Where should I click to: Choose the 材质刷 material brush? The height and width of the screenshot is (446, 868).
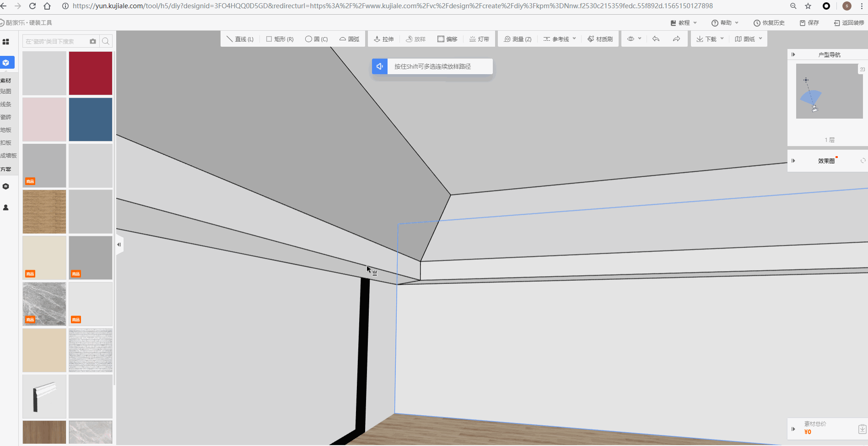[x=600, y=39]
